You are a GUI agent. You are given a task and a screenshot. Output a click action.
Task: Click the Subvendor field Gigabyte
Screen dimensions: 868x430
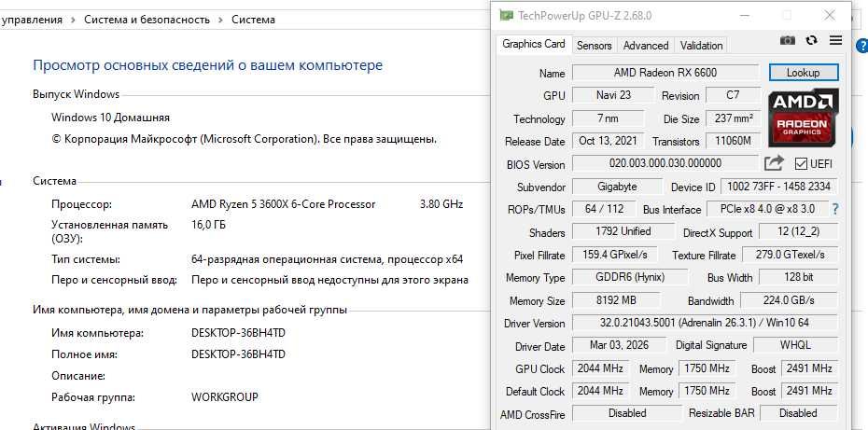617,187
